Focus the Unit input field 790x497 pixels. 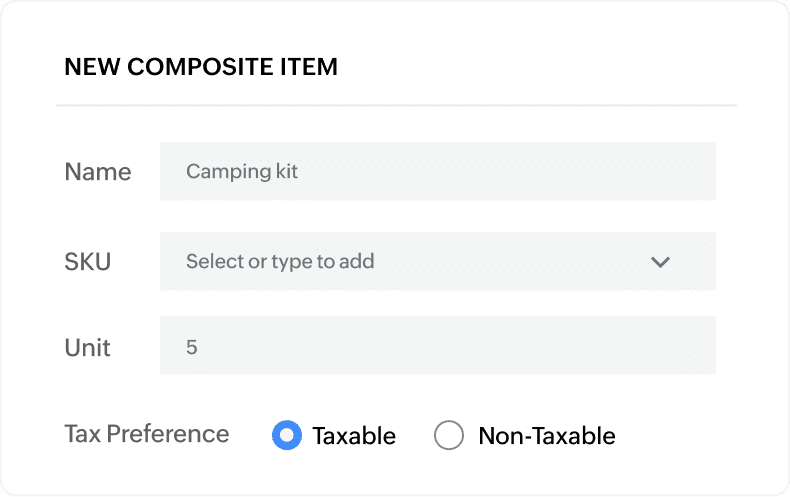[437, 346]
